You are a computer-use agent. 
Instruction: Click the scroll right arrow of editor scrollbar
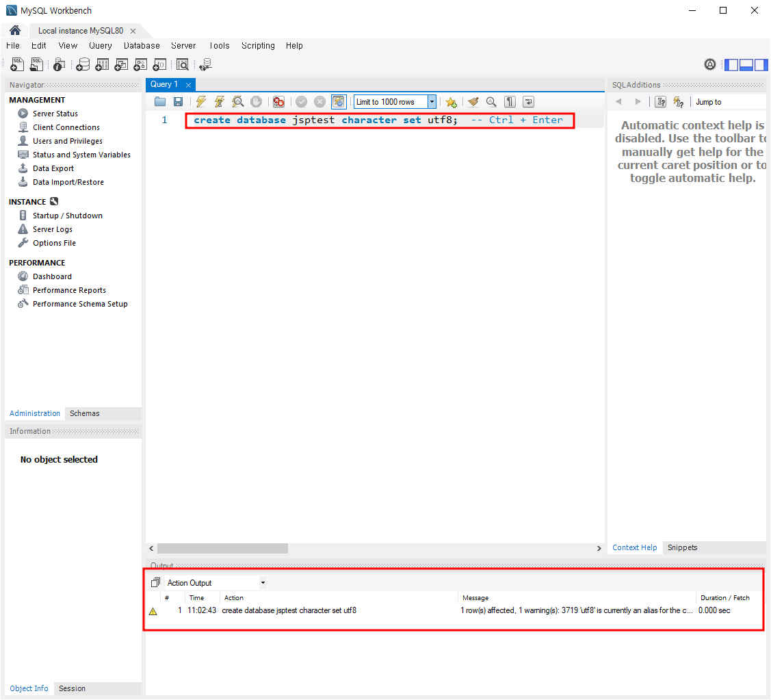[599, 549]
